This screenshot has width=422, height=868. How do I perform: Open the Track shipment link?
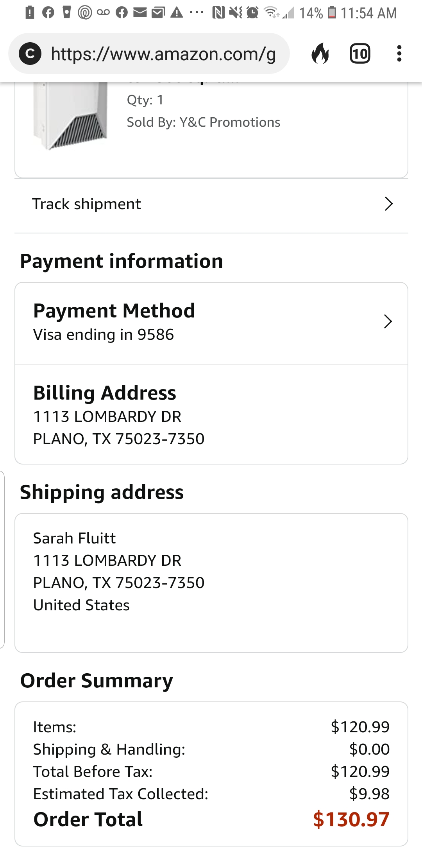(x=86, y=204)
